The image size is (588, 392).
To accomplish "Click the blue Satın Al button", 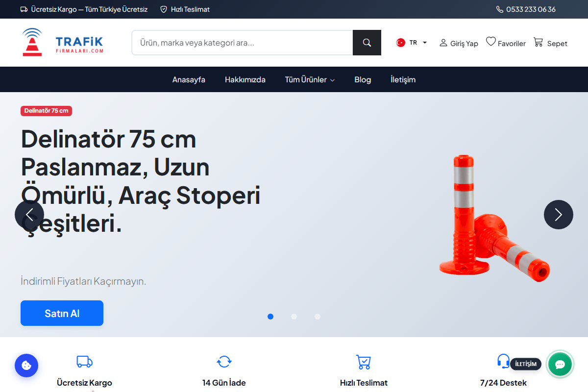I will coord(62,313).
